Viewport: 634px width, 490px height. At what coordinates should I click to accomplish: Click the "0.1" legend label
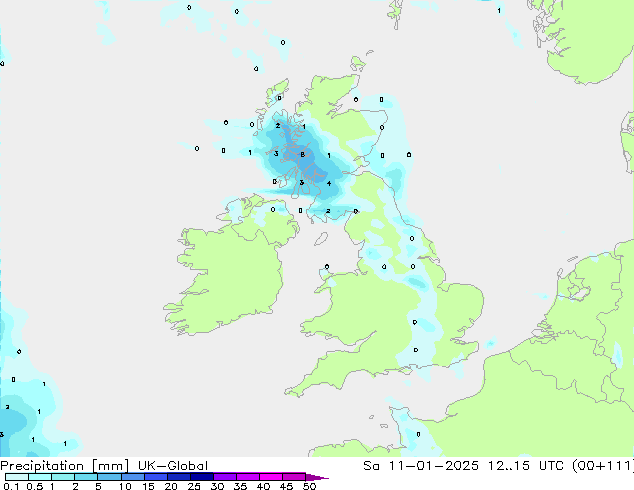11,486
